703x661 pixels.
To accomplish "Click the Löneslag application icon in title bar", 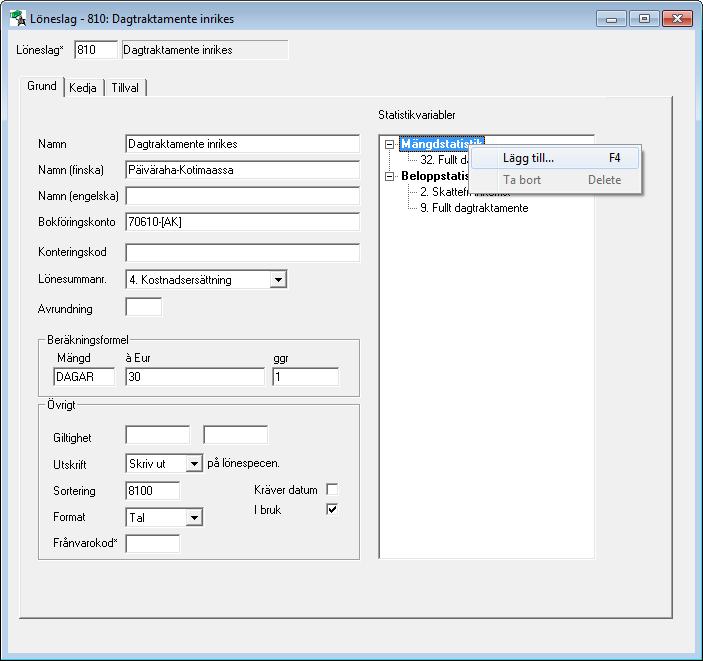I will pyautogui.click(x=18, y=18).
